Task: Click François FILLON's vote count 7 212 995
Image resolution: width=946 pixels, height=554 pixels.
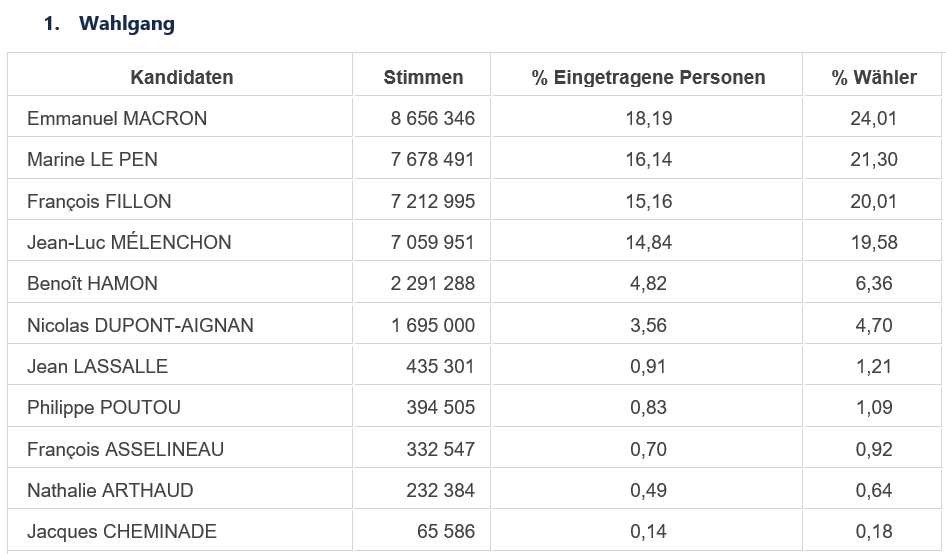Action: click(x=433, y=201)
